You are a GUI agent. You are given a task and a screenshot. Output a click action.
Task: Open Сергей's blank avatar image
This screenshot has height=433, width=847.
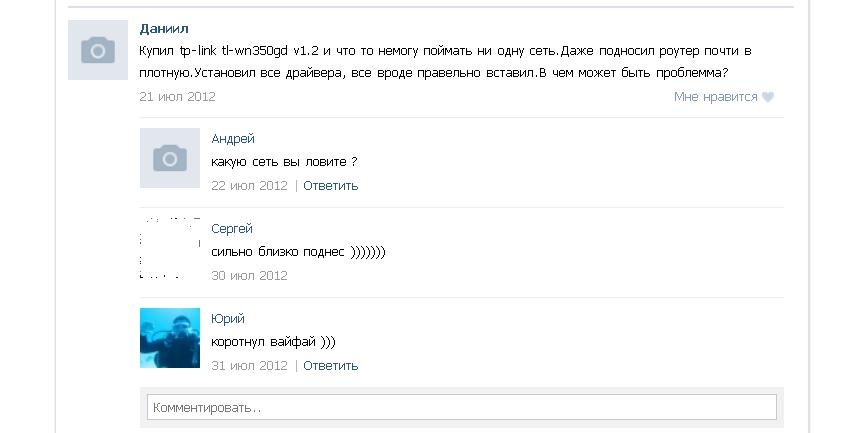(169, 247)
